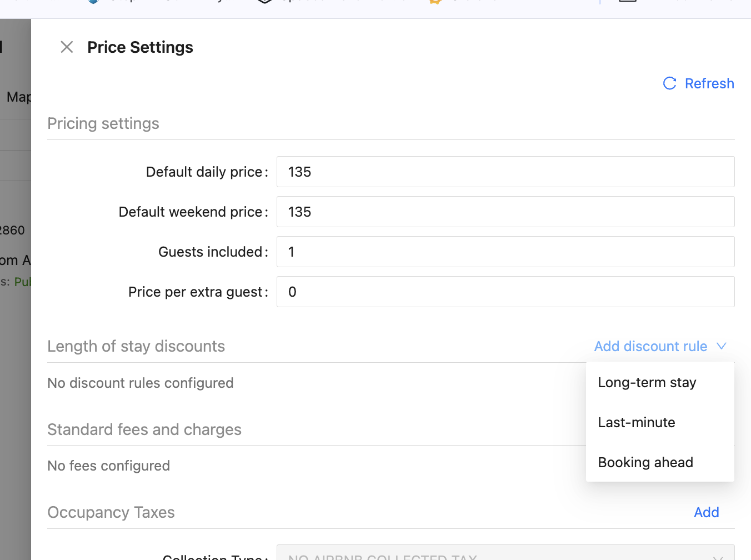Edit the Price per extra guest field
This screenshot has height=560, width=751.
tap(505, 292)
